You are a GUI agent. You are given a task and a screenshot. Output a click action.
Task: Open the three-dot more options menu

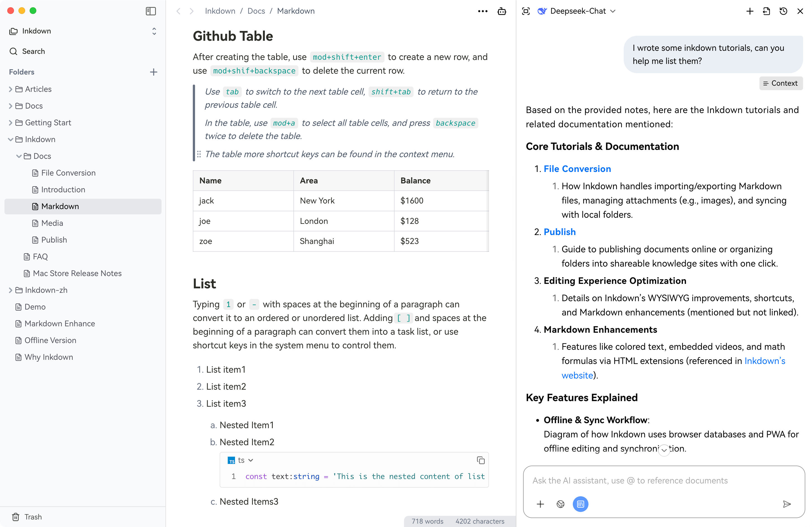pyautogui.click(x=483, y=11)
